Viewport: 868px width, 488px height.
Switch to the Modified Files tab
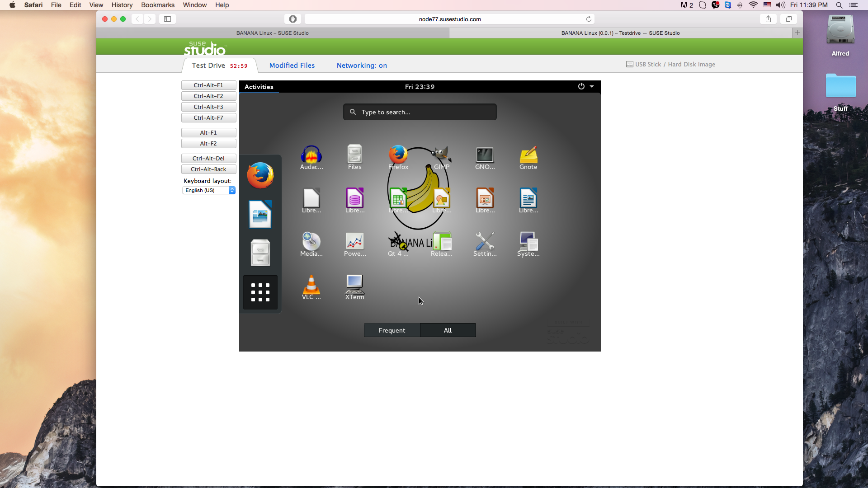point(292,65)
